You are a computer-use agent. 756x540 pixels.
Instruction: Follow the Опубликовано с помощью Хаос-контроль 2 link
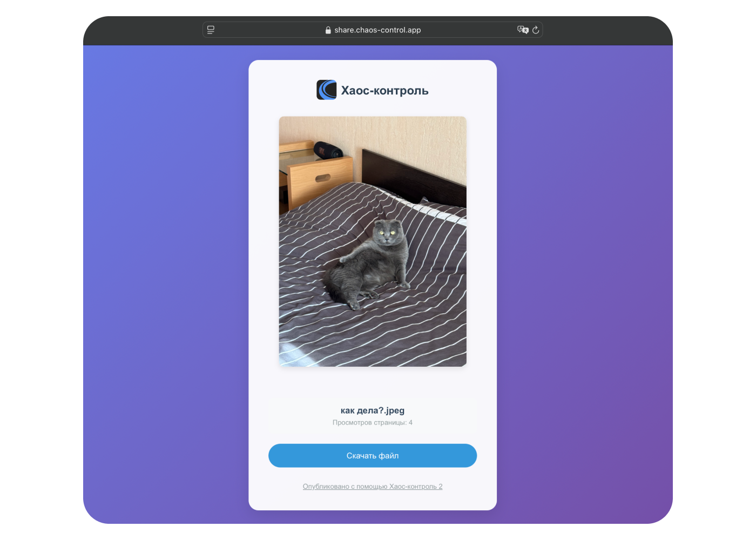[x=373, y=487]
